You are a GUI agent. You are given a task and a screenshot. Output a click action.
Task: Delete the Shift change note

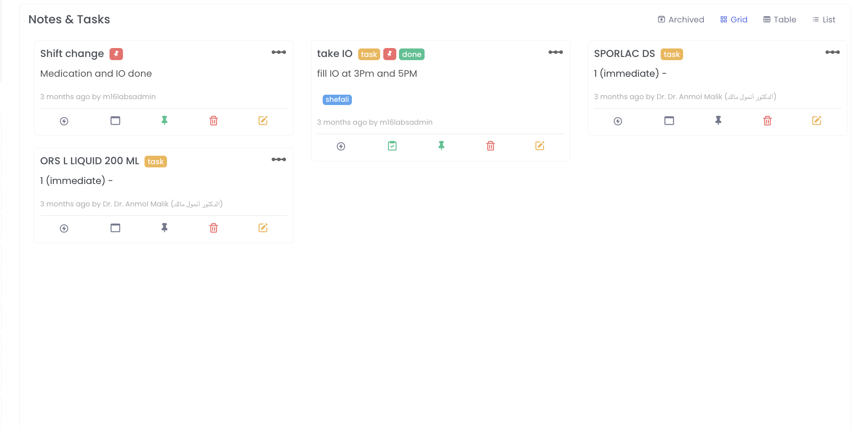click(x=214, y=121)
